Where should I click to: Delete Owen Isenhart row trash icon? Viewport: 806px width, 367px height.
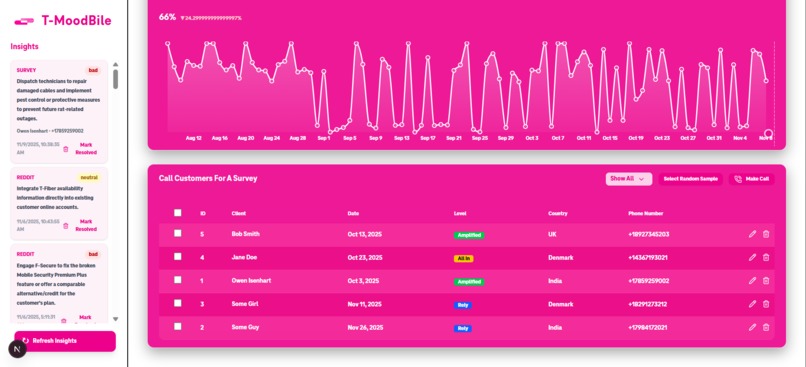pos(766,281)
